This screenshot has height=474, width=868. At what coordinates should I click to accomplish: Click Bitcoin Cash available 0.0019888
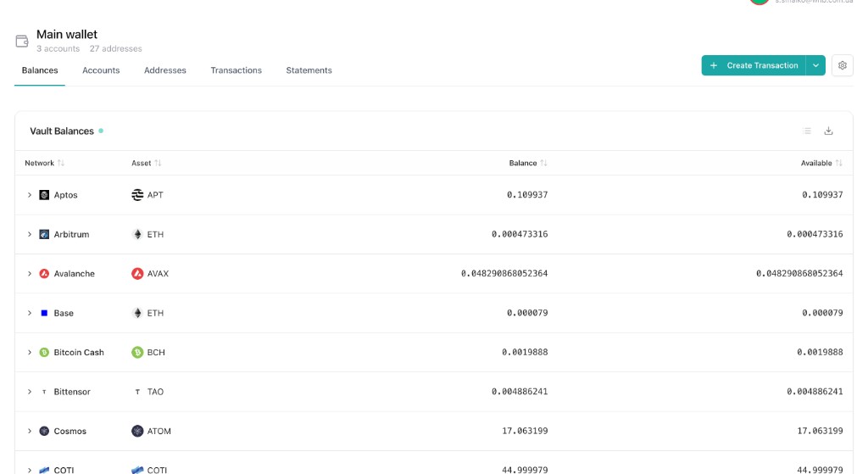(820, 352)
